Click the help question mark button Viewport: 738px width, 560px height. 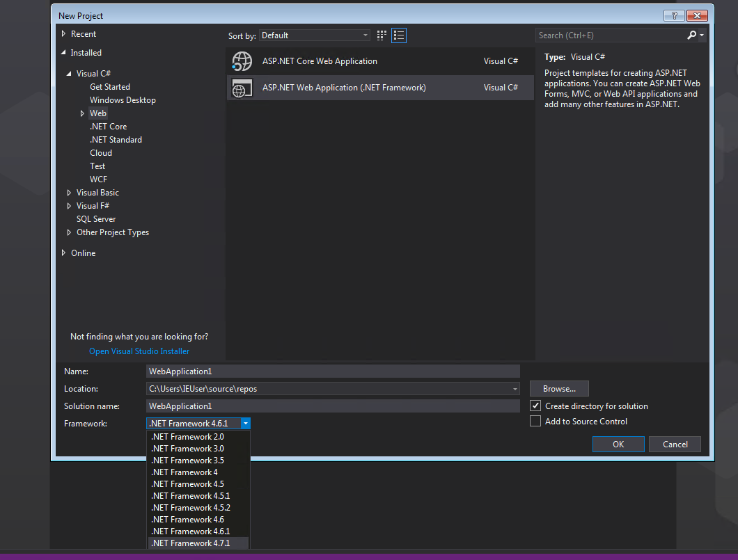674,15
